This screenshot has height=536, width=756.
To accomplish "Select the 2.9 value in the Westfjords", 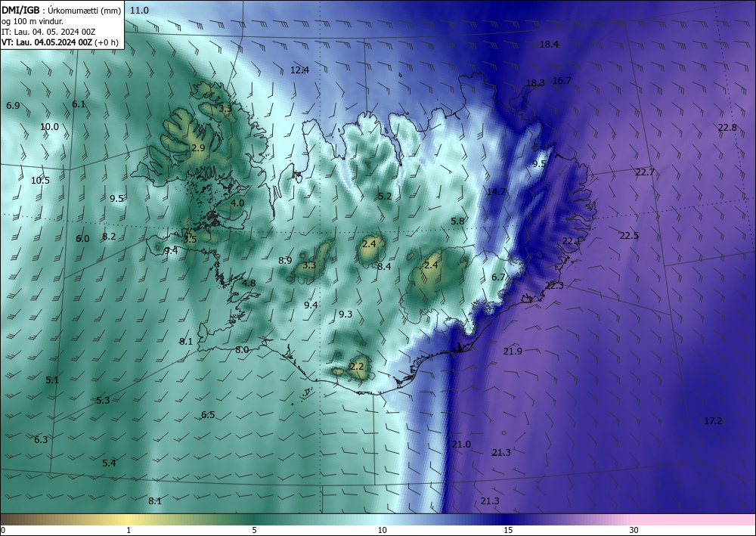I will tap(198, 147).
